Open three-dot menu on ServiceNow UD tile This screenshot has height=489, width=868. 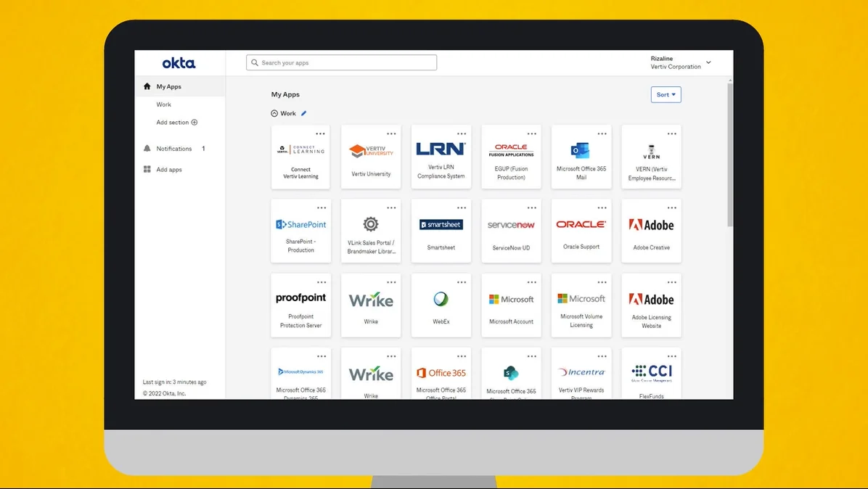(x=532, y=208)
